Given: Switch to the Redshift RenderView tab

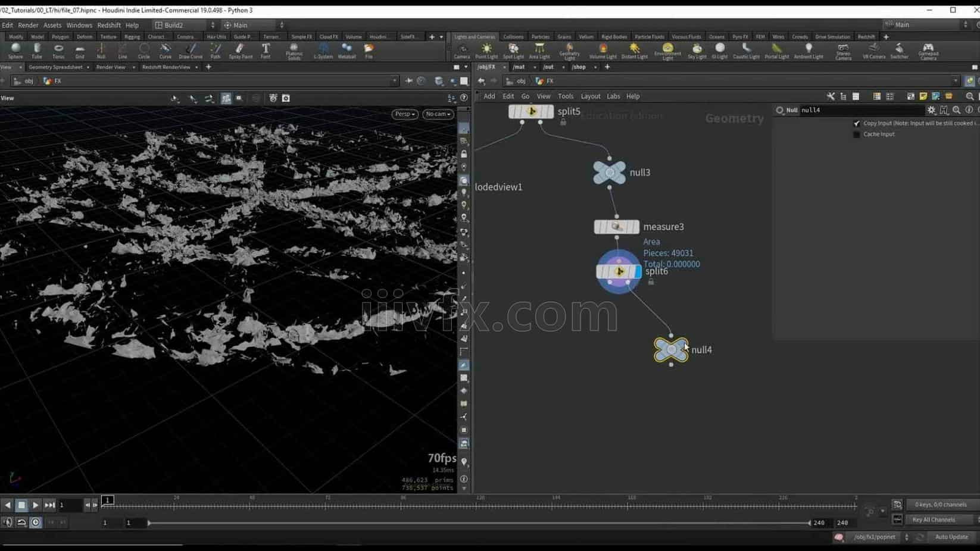Looking at the screenshot, I should pos(166,67).
